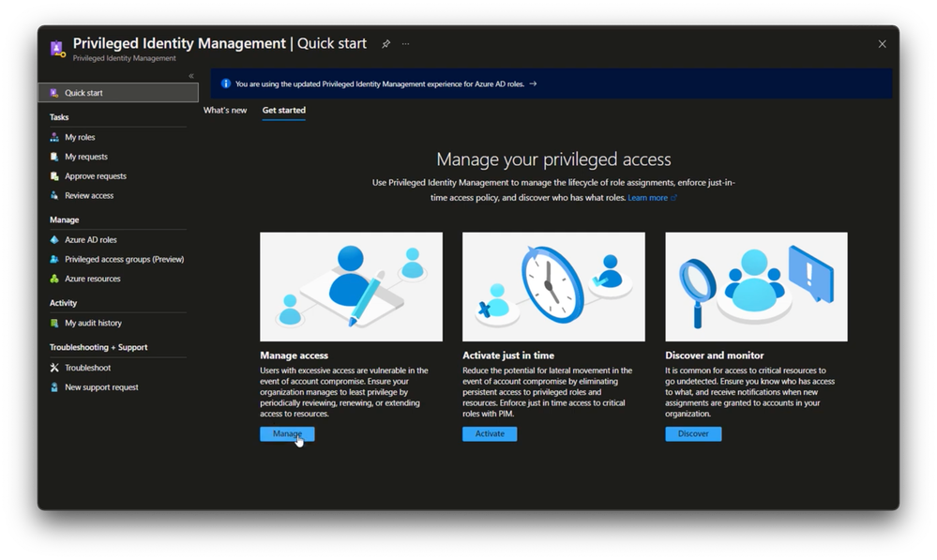This screenshot has height=560, width=937.
Task: Click the Manage your privileged access title
Action: tap(553, 159)
